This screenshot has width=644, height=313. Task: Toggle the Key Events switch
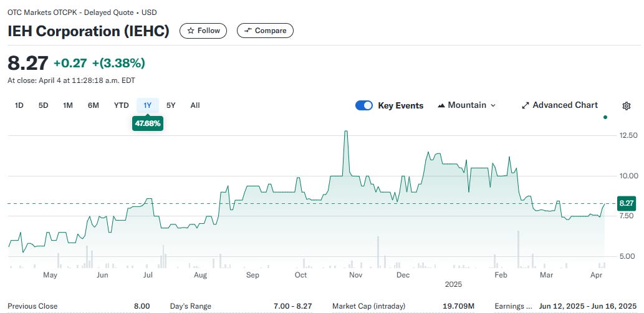tap(364, 105)
